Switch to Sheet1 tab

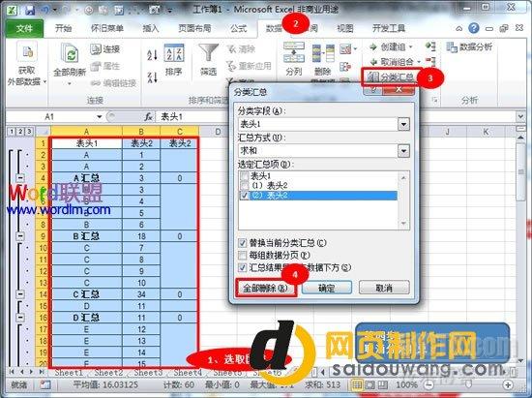click(x=69, y=373)
